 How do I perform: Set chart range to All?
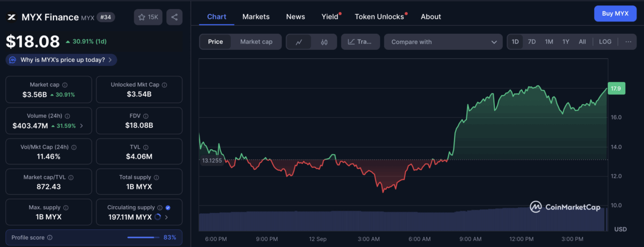pyautogui.click(x=582, y=42)
